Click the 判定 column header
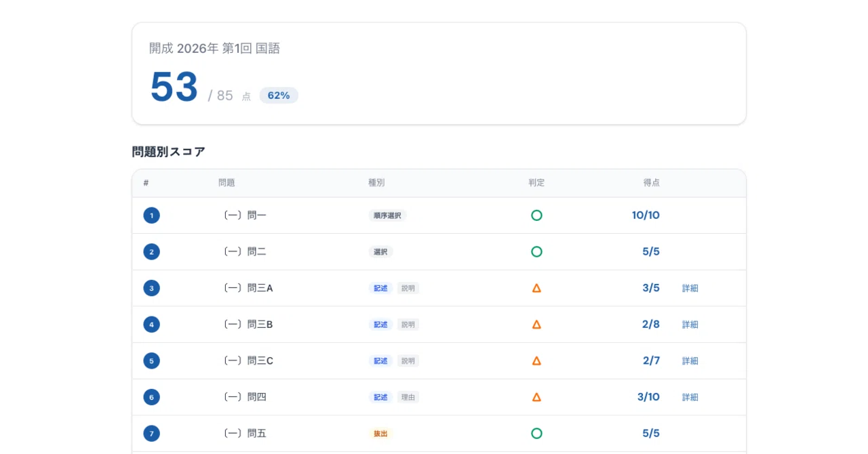The height and width of the screenshot is (454, 868). pyautogui.click(x=536, y=183)
